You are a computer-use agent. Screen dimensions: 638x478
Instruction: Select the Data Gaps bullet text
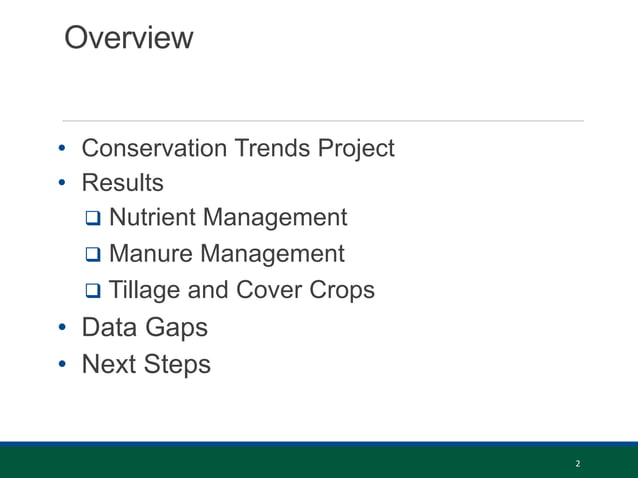144,327
